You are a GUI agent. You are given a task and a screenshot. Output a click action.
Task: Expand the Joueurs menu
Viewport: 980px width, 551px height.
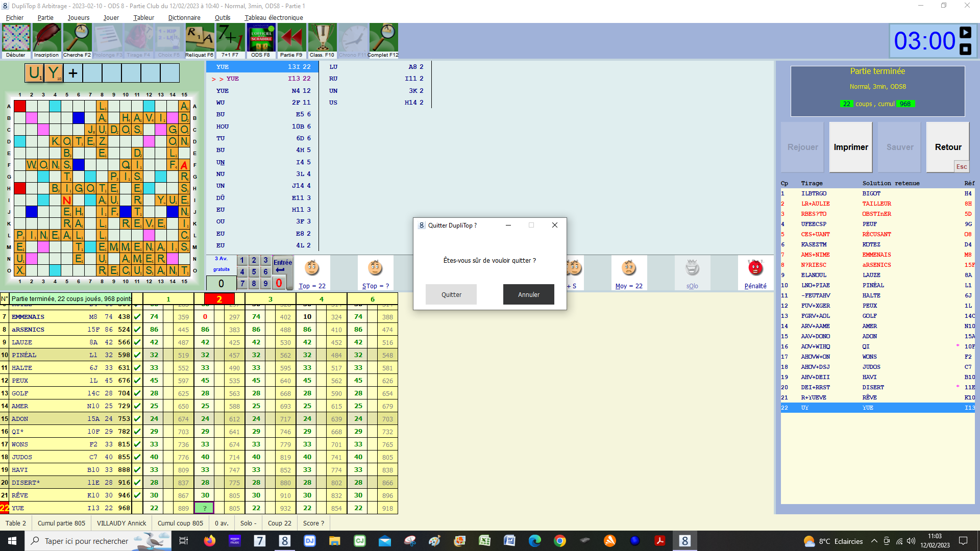pos(79,17)
